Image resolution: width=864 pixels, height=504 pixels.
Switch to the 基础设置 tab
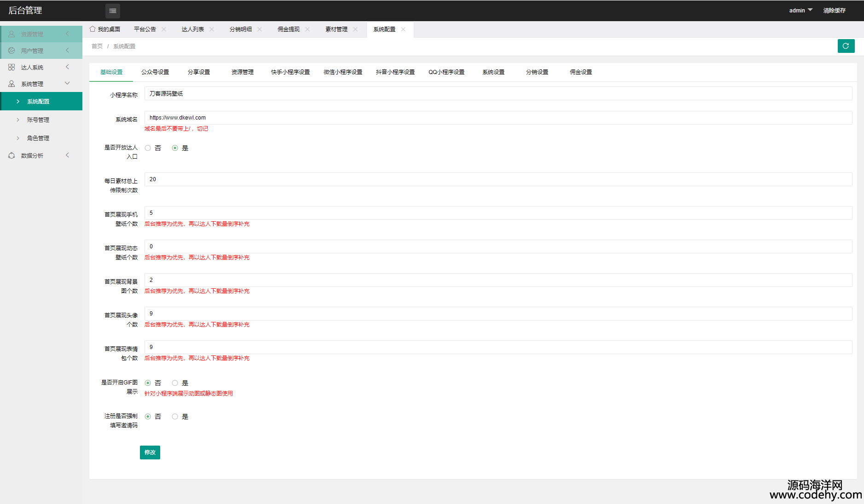coord(111,72)
